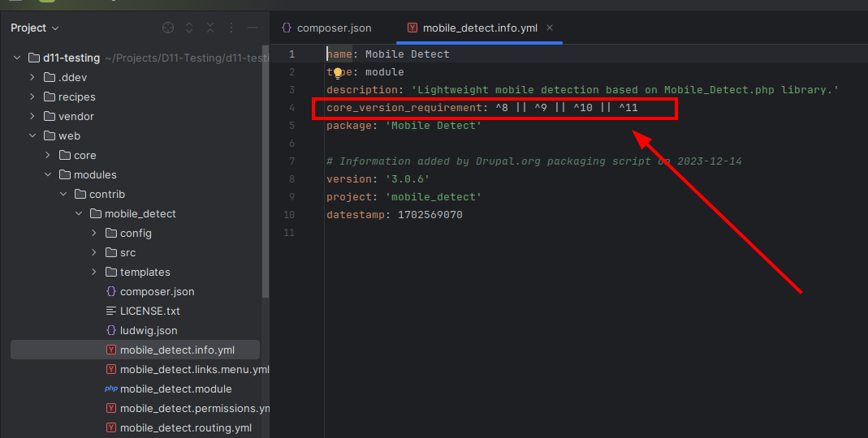Image resolution: width=868 pixels, height=438 pixels.
Task: Expand the templates folder
Action: [x=94, y=272]
